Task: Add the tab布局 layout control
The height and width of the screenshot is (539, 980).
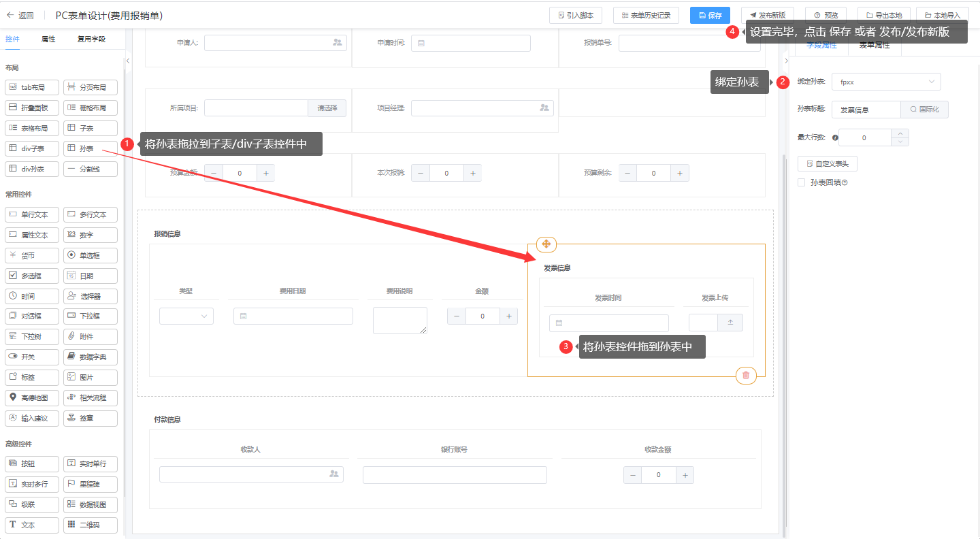Action: [x=32, y=87]
